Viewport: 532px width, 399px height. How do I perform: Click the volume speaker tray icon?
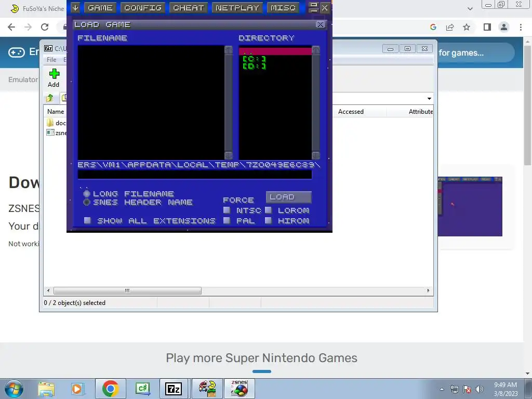pos(480,389)
